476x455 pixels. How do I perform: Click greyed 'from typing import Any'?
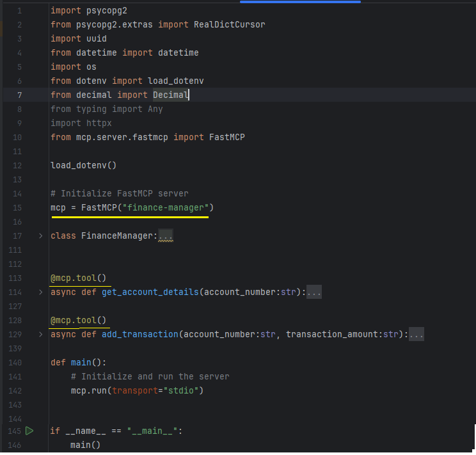(x=107, y=109)
